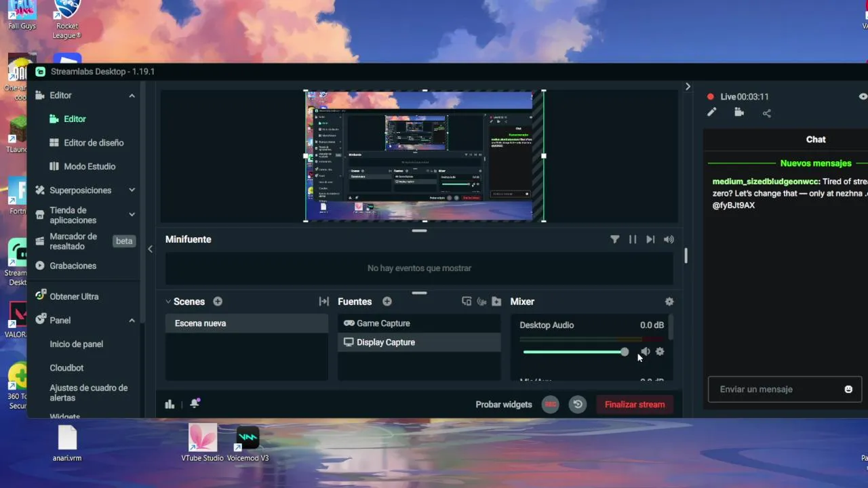Image resolution: width=868 pixels, height=488 pixels.
Task: Open VTube Studio desktop shortcut
Action: [202, 443]
